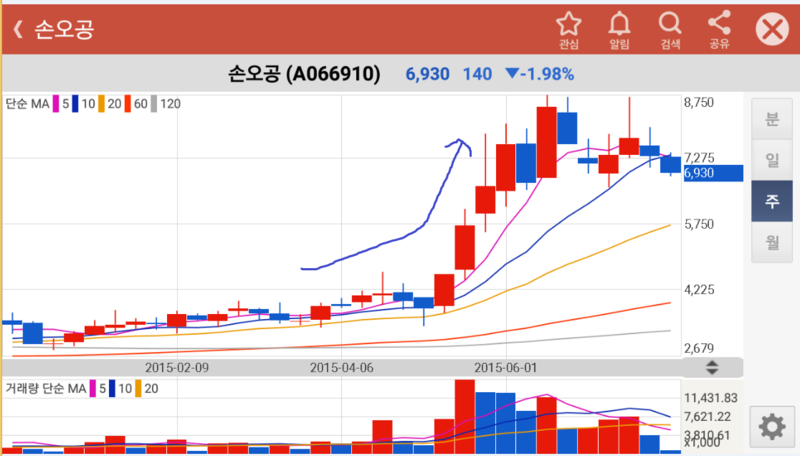Click the blue down-triangle change indicator
The image size is (800, 456).
pyautogui.click(x=512, y=74)
